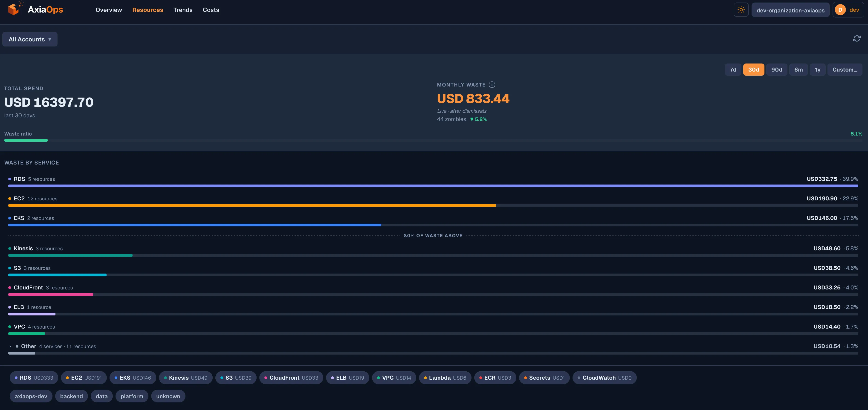Click the refresh icon
Viewport: 868px width, 410px height.
click(856, 38)
